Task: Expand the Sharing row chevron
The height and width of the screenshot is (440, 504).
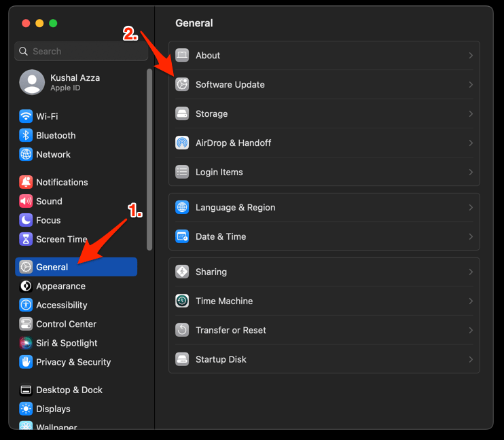Action: click(x=470, y=272)
